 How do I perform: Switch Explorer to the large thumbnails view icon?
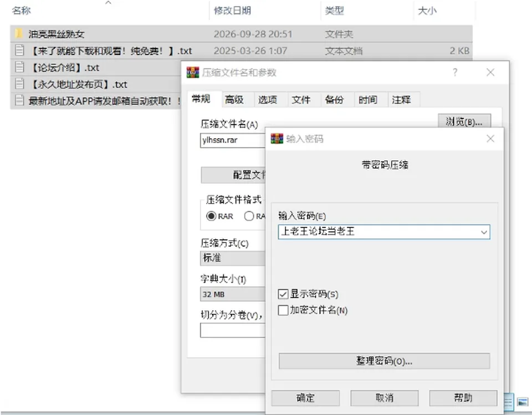(523, 402)
